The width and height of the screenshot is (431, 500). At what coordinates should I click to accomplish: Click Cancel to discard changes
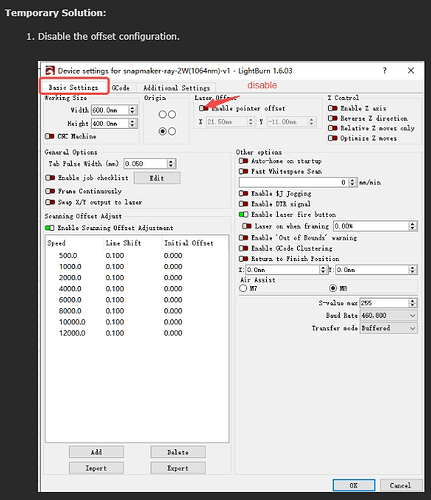click(x=401, y=485)
